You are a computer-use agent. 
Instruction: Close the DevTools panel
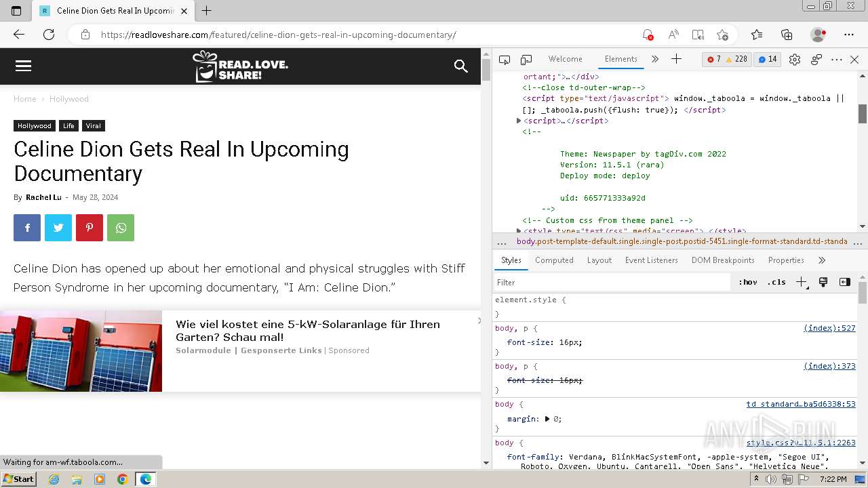(854, 60)
